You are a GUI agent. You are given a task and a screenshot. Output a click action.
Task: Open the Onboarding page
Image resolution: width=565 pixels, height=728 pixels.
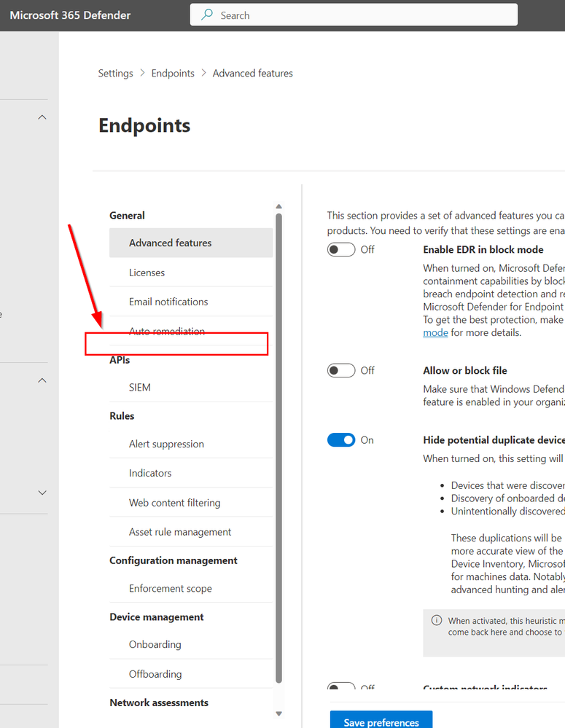[x=191, y=644]
